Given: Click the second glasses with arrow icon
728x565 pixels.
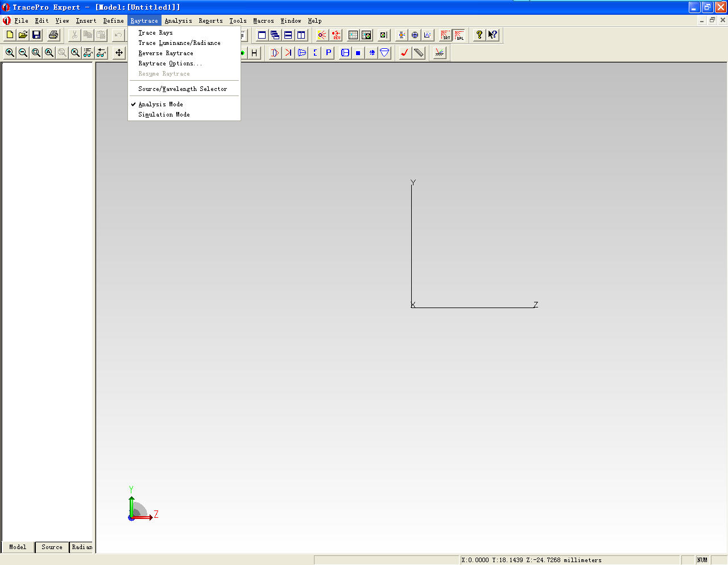Looking at the screenshot, I should pos(101,53).
